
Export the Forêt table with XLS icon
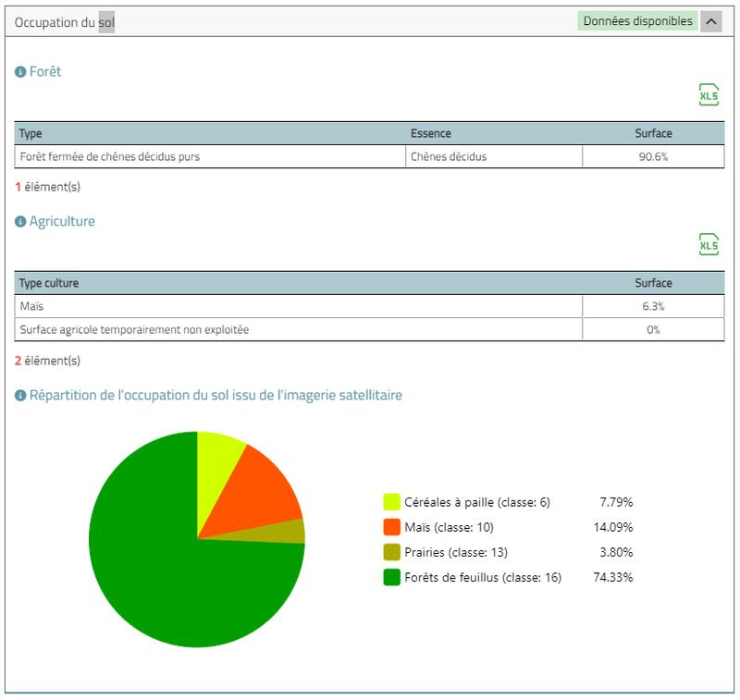tap(709, 94)
